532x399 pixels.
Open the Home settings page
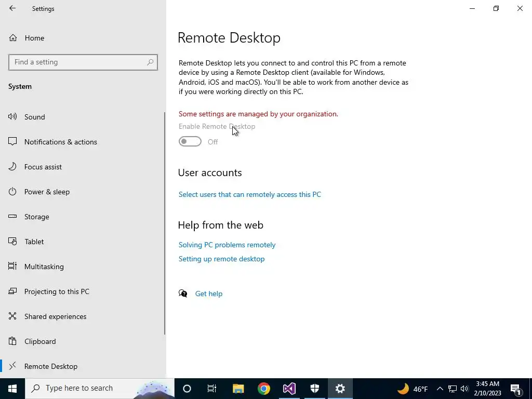pyautogui.click(x=34, y=38)
